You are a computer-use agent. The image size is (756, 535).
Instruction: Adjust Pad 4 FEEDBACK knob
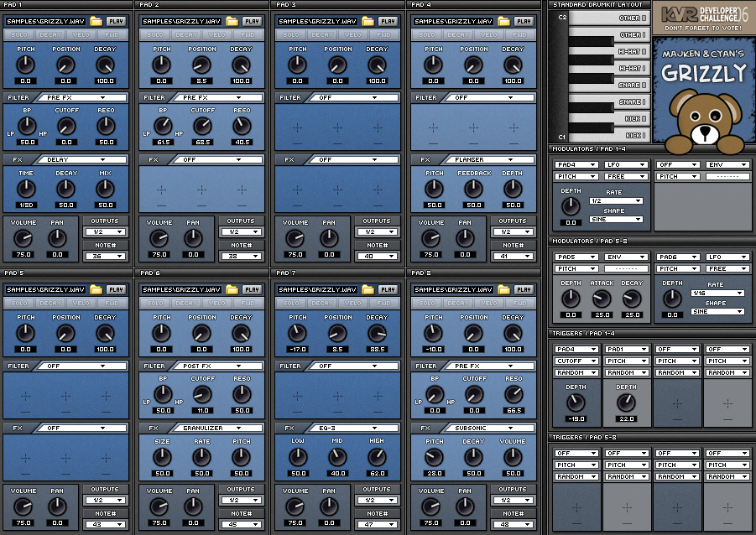[473, 189]
